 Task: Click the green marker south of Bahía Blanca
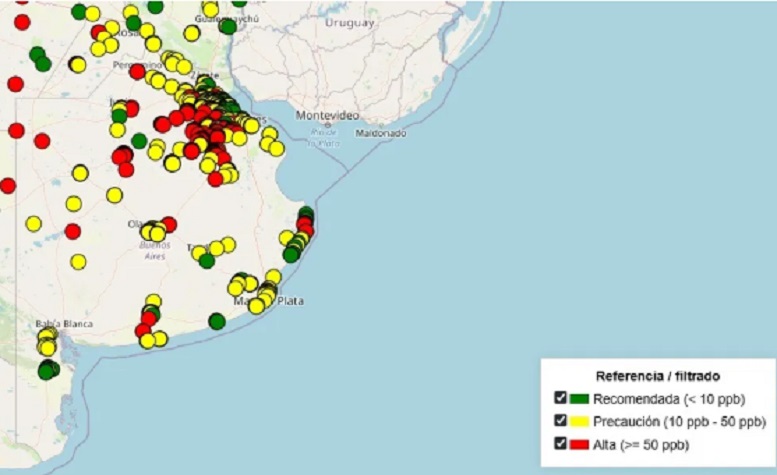pos(47,370)
